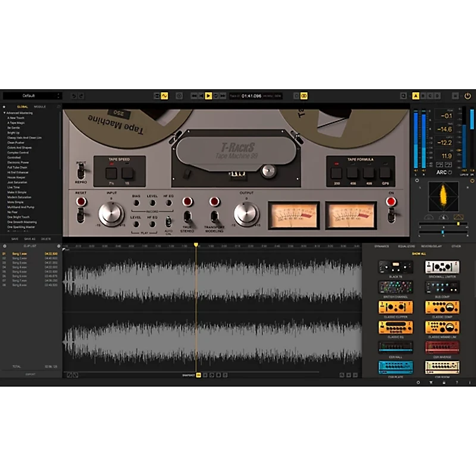
Task: Toggle the TRANSPORT MODELING switch
Action: [x=214, y=217]
